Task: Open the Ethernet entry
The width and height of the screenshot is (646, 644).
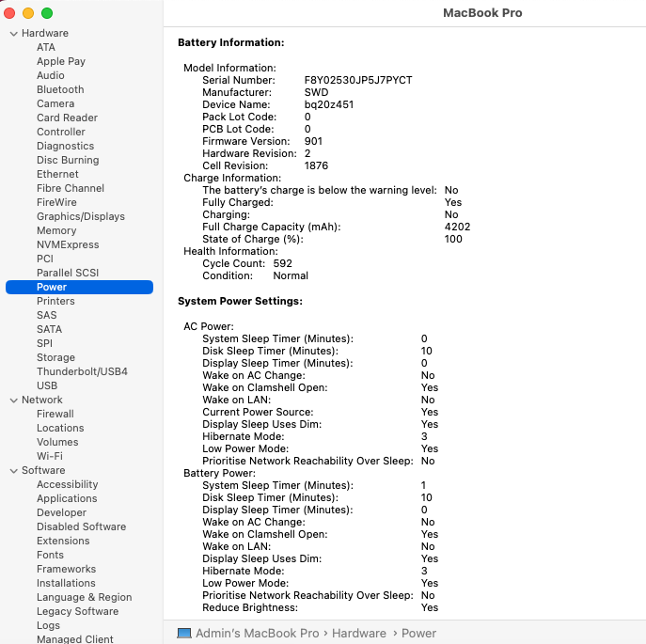Action: [57, 174]
